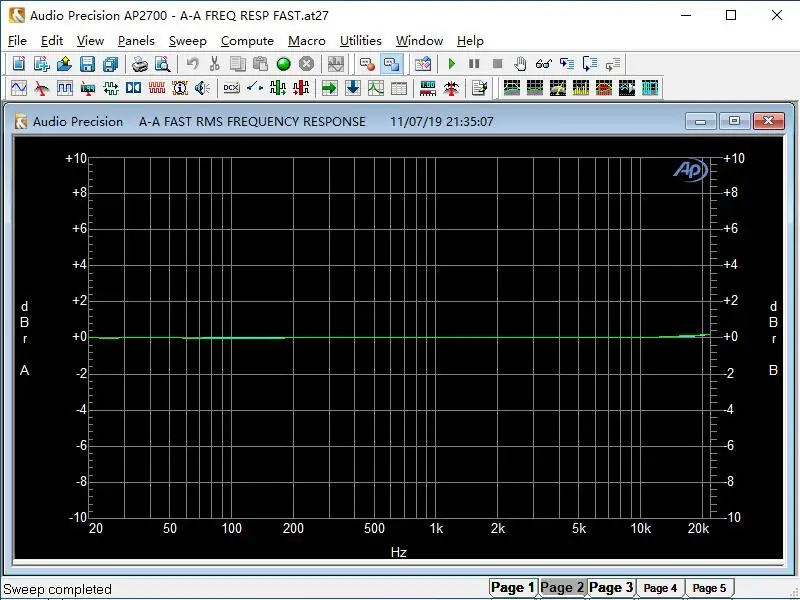Click the yellow bar spectrum graph icon

pos(581,88)
